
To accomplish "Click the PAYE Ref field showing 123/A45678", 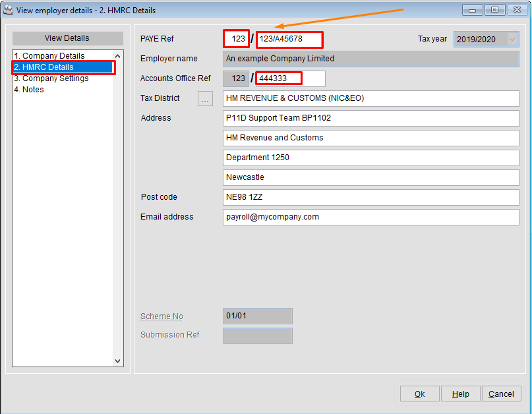I will pos(289,39).
